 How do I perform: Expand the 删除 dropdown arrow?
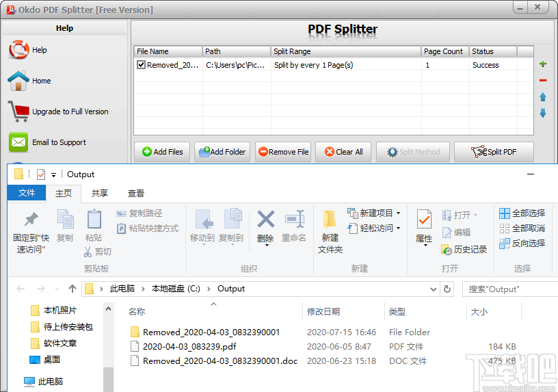[x=267, y=246]
